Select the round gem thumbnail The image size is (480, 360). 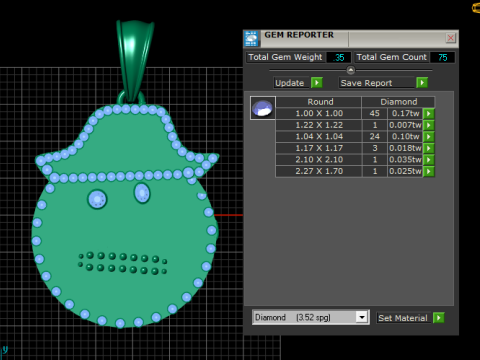[263, 108]
